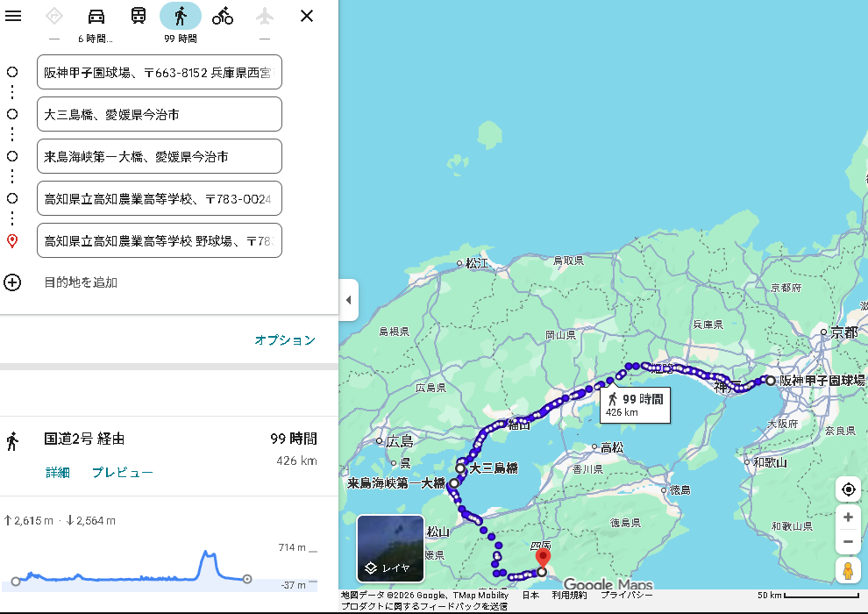Open 詳細 route details
The width and height of the screenshot is (868, 614).
click(x=58, y=473)
